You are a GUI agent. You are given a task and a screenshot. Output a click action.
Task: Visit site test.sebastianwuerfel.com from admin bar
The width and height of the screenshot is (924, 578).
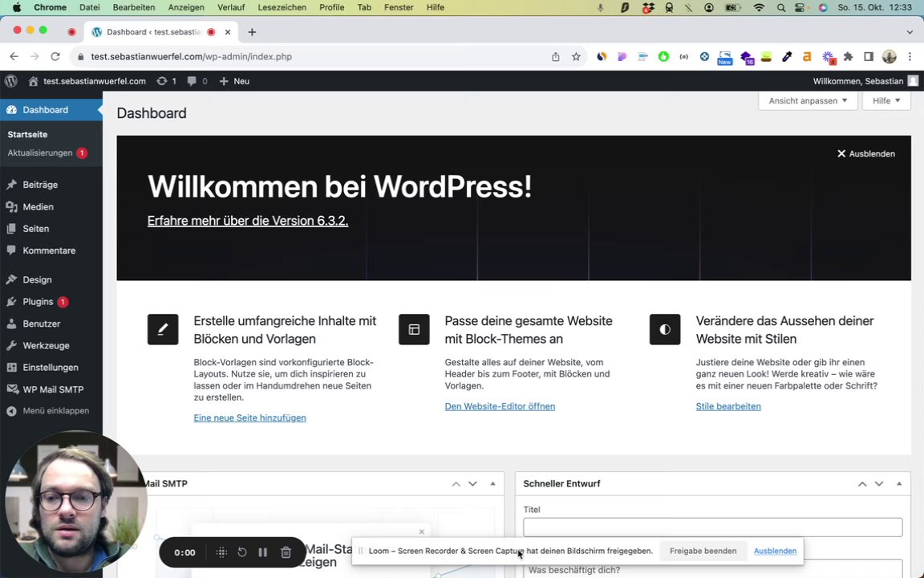(x=87, y=81)
